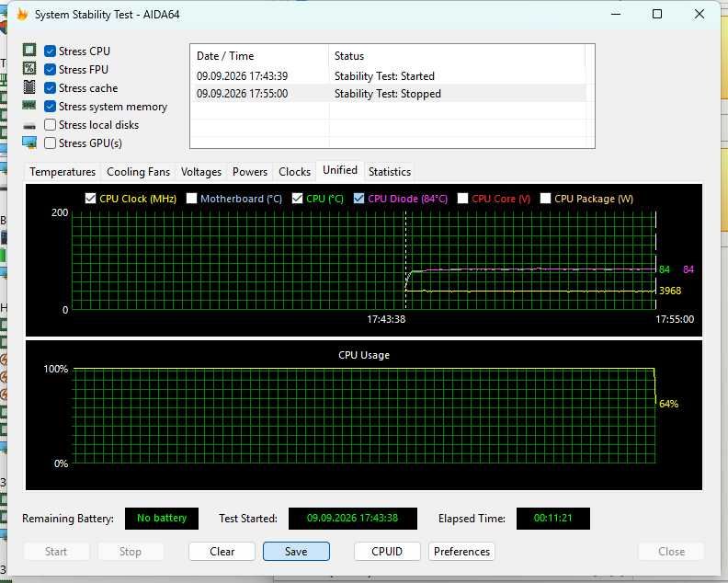
Task: Open the Statistics tab
Action: click(x=390, y=172)
